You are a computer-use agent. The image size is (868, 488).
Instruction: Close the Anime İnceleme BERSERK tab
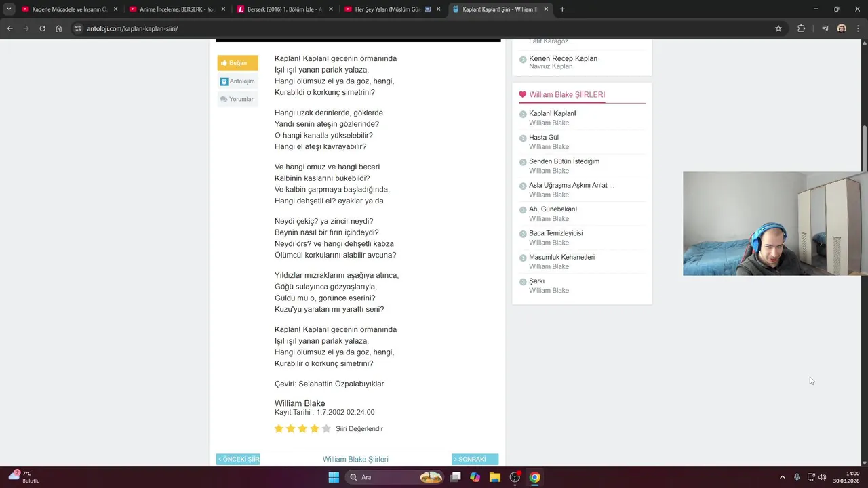223,9
